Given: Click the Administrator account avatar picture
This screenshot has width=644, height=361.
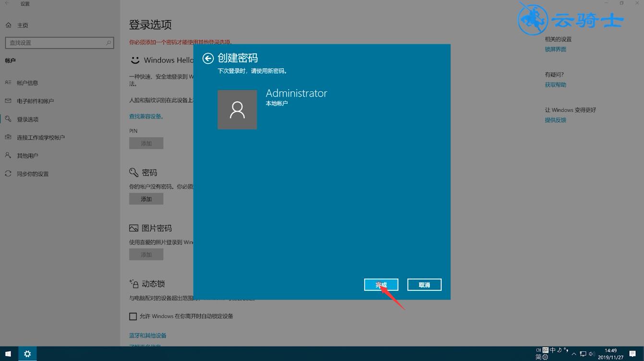Looking at the screenshot, I should coord(237,110).
